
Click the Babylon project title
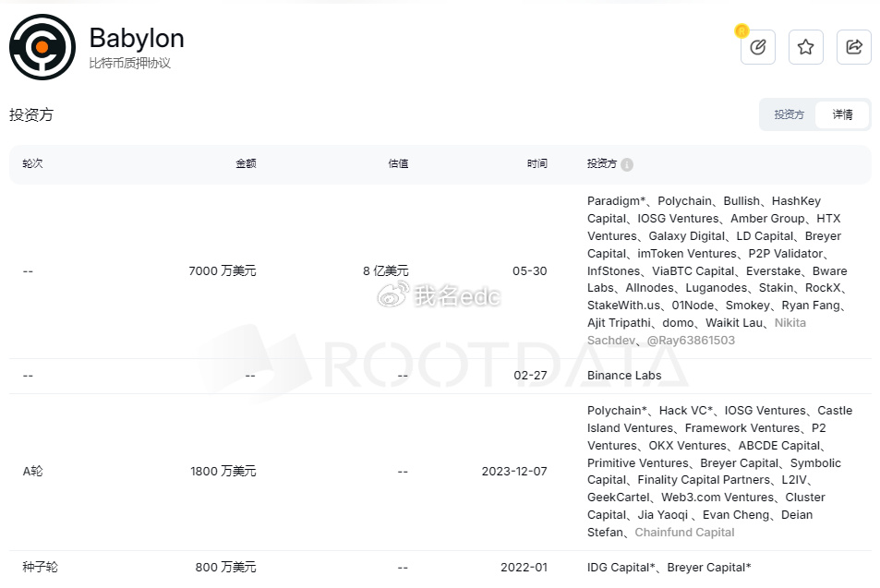[137, 39]
